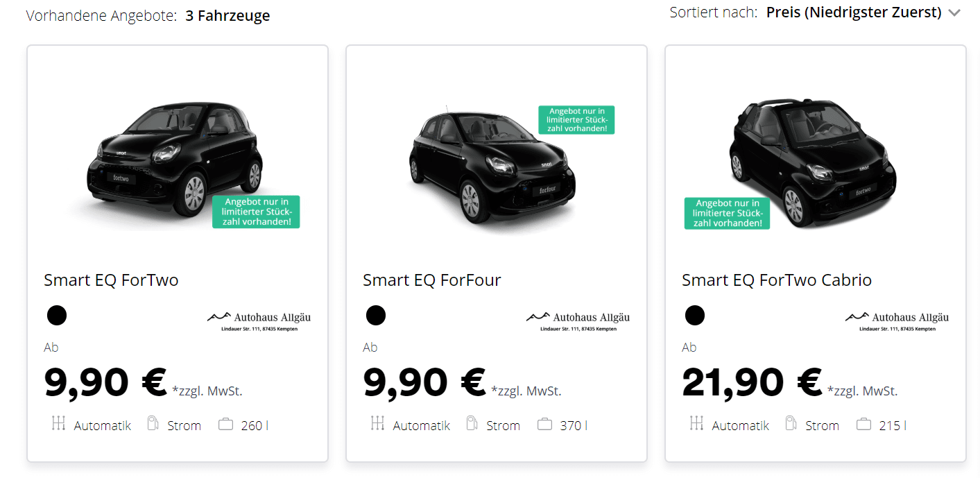
Task: Select black color swatch on Smart EQ ForFour
Action: [376, 316]
